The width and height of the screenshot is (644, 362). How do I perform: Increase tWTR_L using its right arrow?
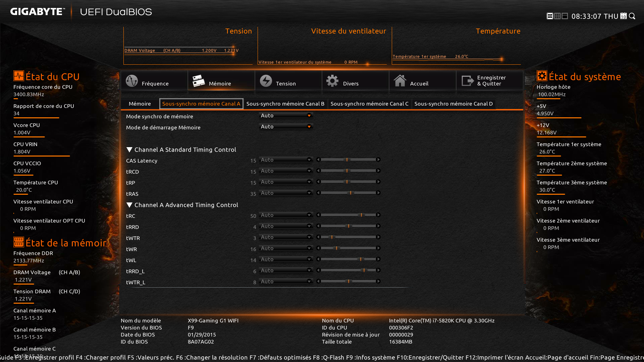[x=378, y=281]
